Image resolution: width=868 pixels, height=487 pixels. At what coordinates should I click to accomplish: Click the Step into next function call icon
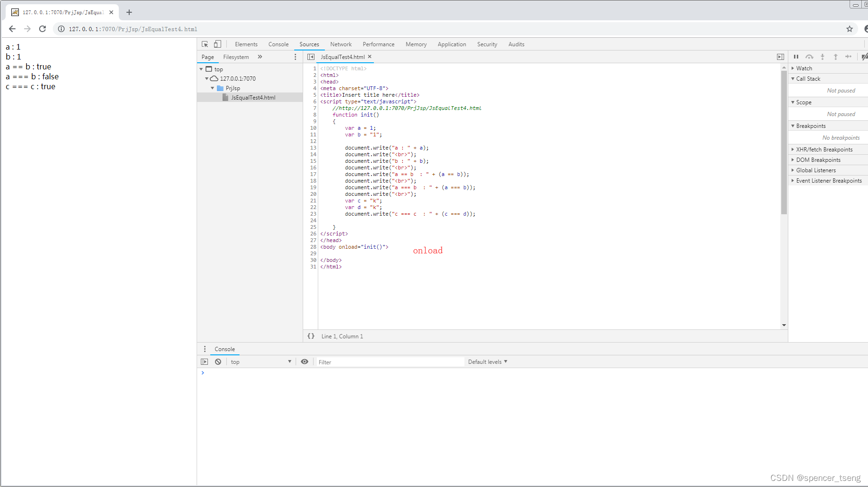click(x=823, y=57)
